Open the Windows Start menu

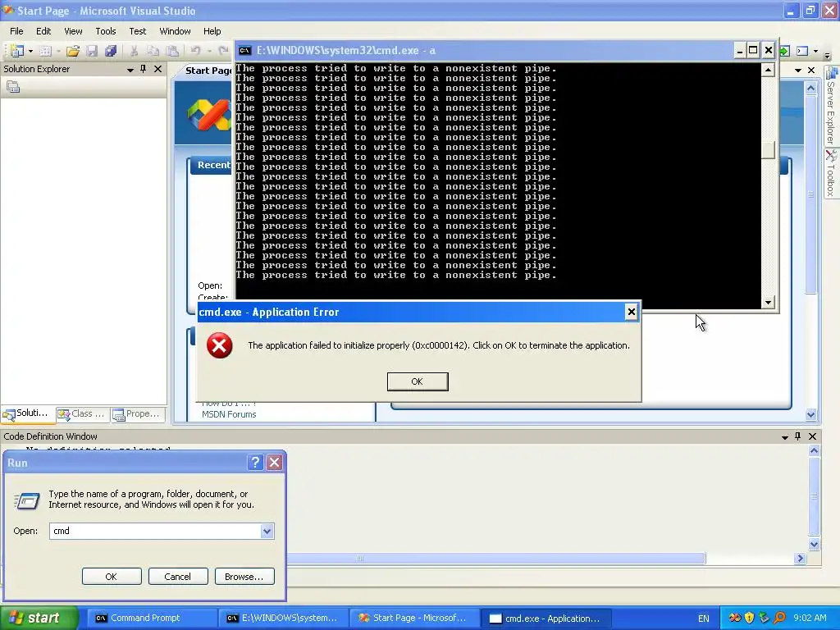click(x=39, y=619)
